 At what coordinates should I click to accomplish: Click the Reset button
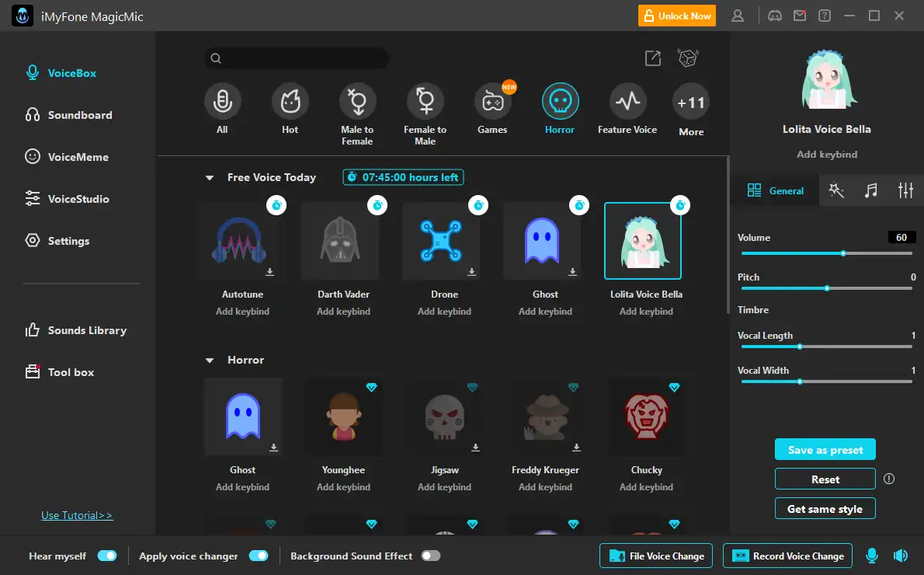tap(825, 479)
